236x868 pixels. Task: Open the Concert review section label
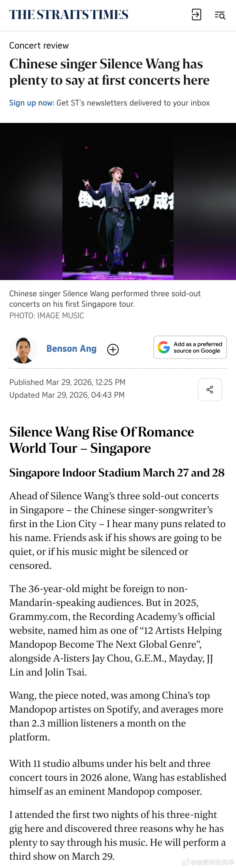39,46
